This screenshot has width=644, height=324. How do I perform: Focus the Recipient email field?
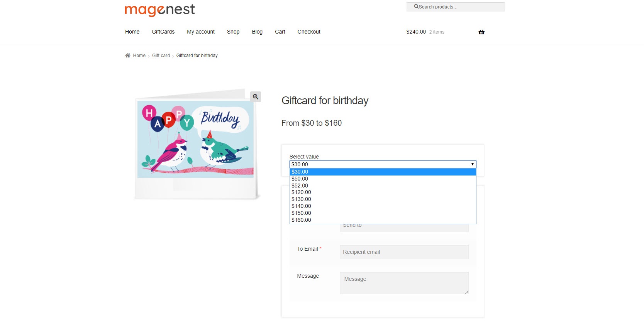(x=404, y=252)
